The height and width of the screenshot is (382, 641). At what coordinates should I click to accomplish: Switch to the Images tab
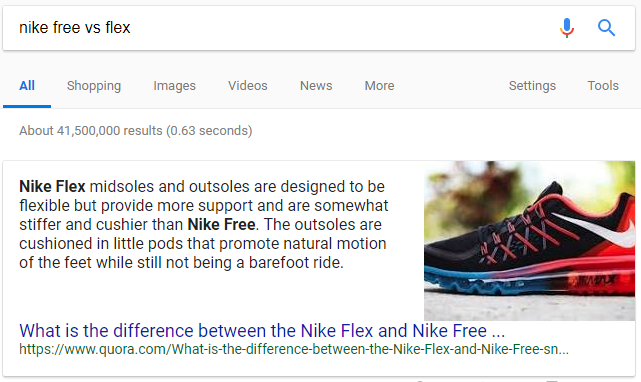(175, 85)
